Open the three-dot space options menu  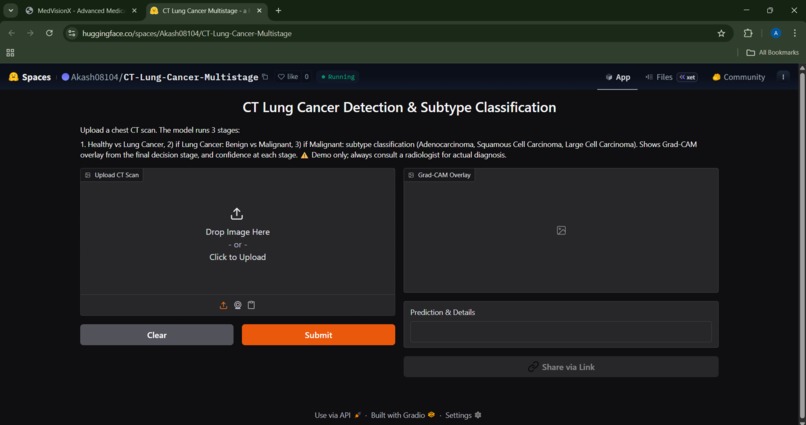783,77
